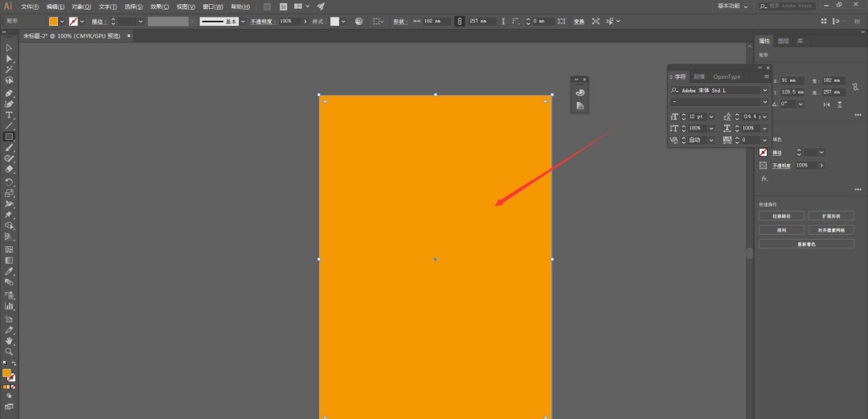
Task: Pick the Mesh tool
Action: pyautogui.click(x=9, y=250)
